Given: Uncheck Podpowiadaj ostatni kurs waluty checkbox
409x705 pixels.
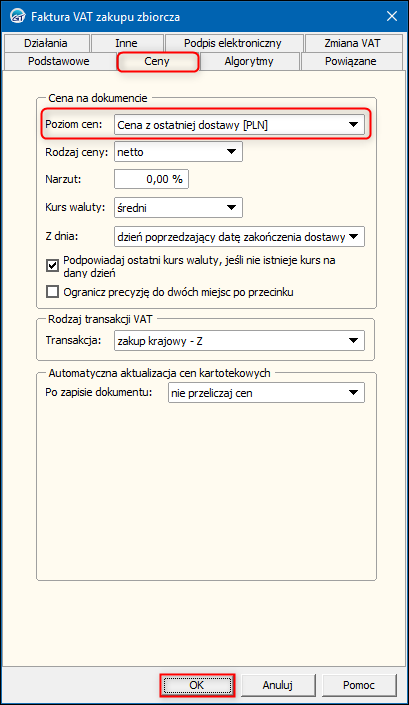Looking at the screenshot, I should tap(53, 266).
